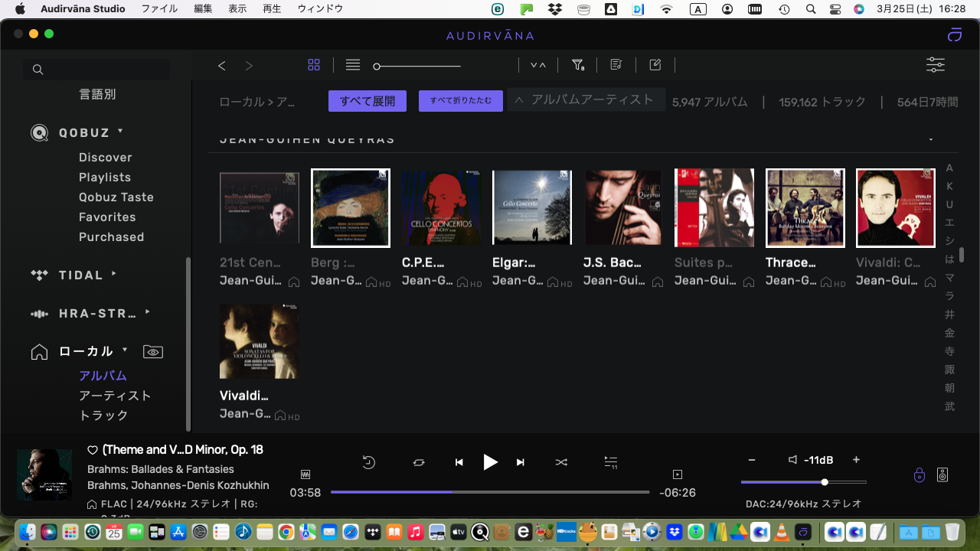980x551 pixels.
Task: Go back to previous page
Action: point(222,66)
